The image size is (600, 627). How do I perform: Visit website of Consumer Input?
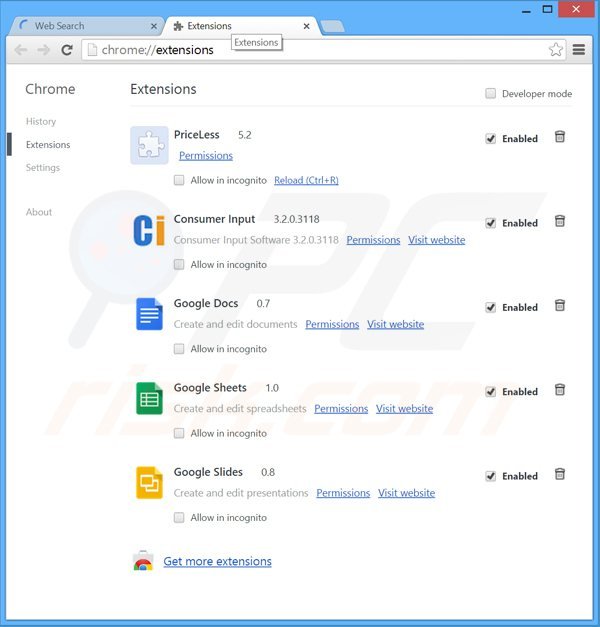point(436,240)
